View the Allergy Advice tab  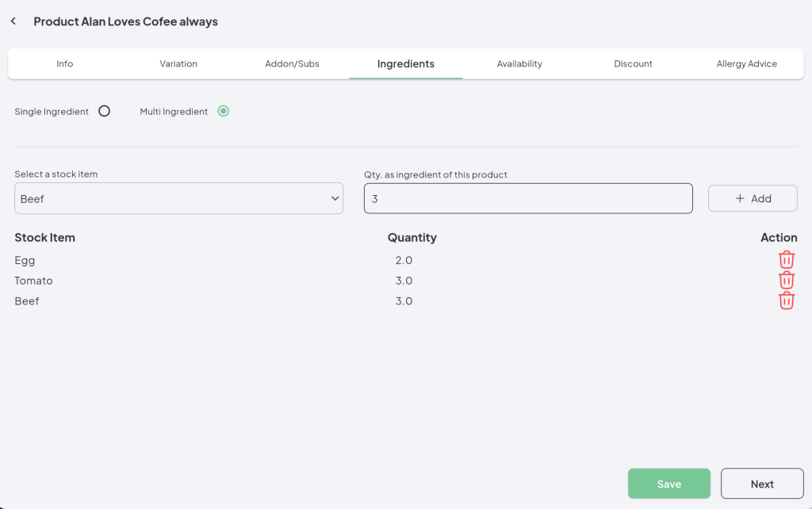[x=747, y=63]
